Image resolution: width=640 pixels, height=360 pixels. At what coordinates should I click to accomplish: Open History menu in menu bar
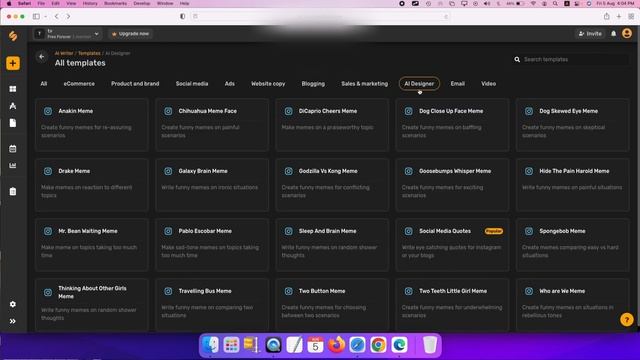click(x=90, y=3)
